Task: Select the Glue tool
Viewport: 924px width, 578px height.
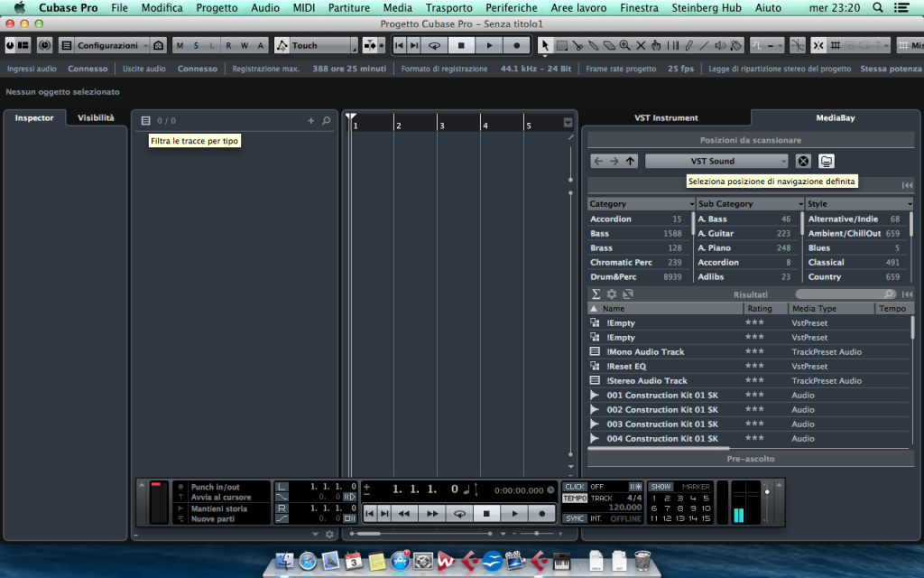Action: (x=594, y=45)
